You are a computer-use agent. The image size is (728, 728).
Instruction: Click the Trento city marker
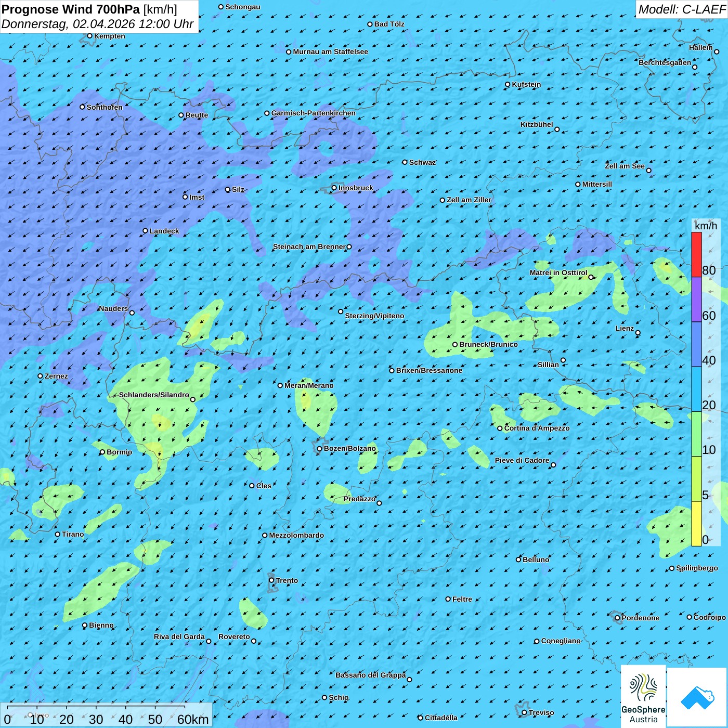(x=271, y=580)
